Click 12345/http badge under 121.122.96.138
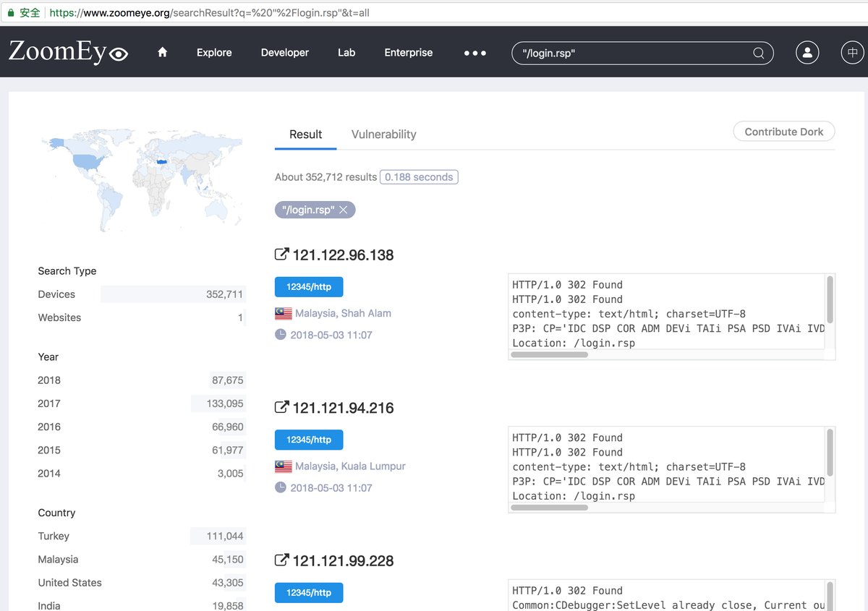 click(x=309, y=287)
